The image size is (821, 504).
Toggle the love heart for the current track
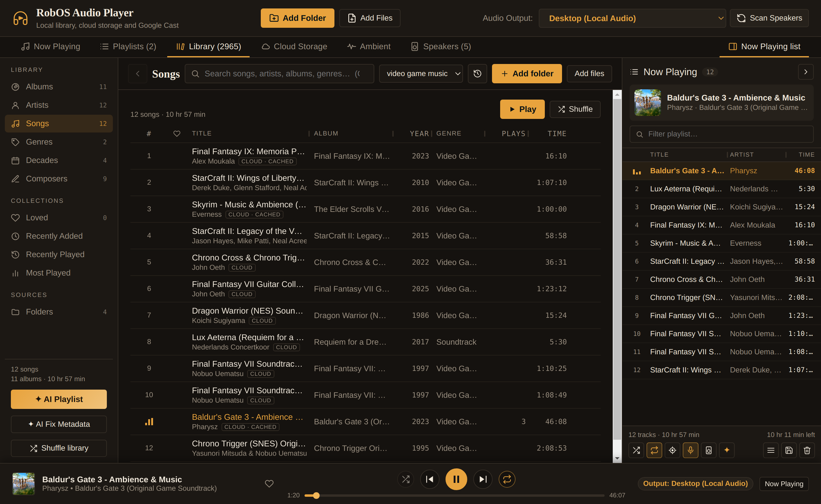(x=269, y=483)
